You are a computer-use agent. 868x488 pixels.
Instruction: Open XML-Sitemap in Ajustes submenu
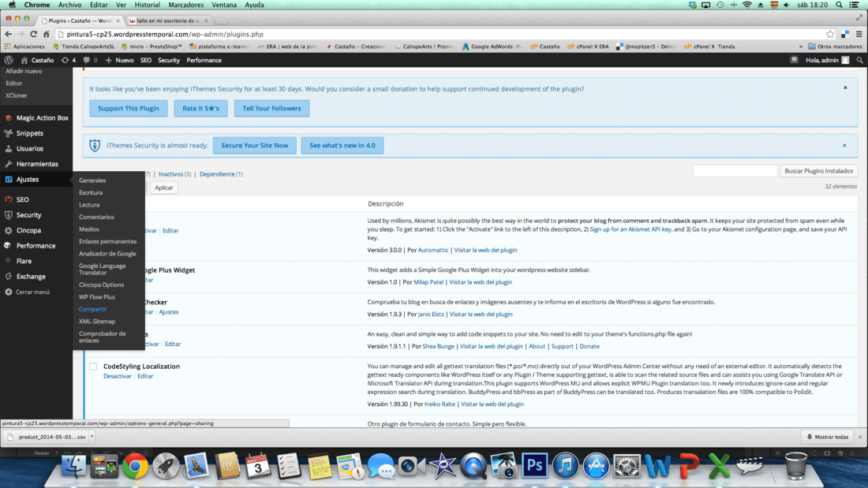point(97,322)
